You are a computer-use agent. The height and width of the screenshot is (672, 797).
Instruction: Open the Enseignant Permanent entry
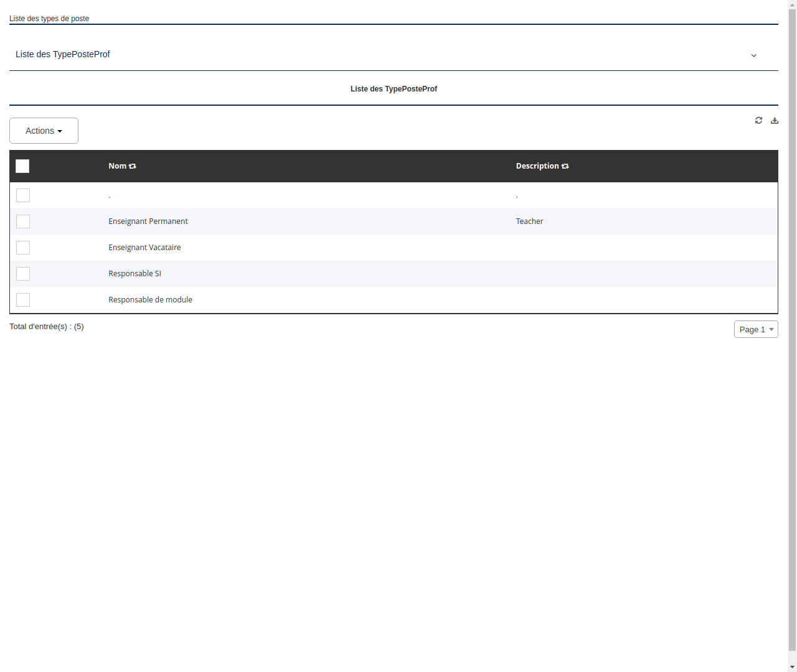(x=148, y=222)
